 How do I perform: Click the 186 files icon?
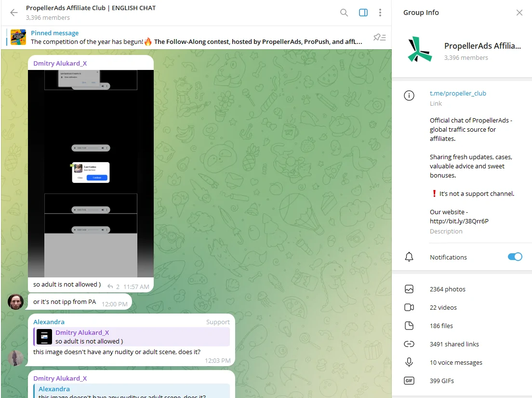tap(409, 326)
